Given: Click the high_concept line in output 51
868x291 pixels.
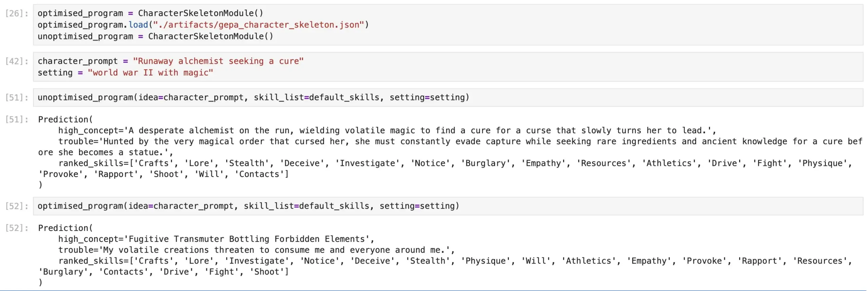Looking at the screenshot, I should (387, 131).
